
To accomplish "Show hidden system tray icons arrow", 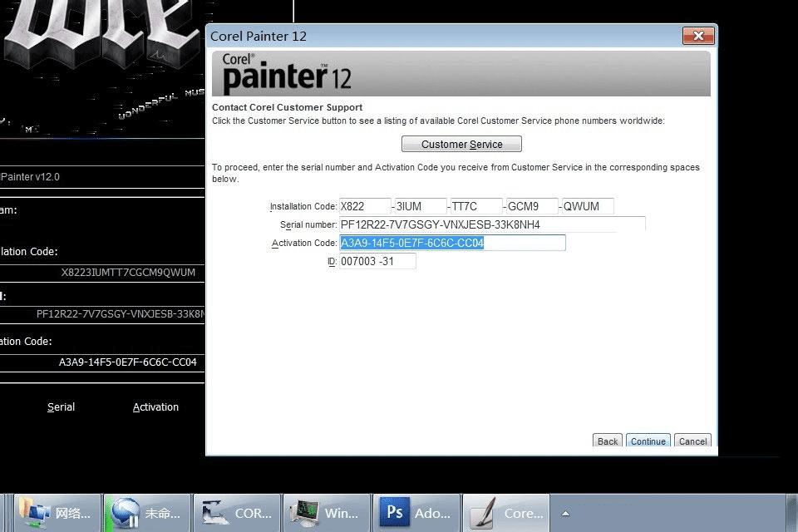I will click(565, 513).
